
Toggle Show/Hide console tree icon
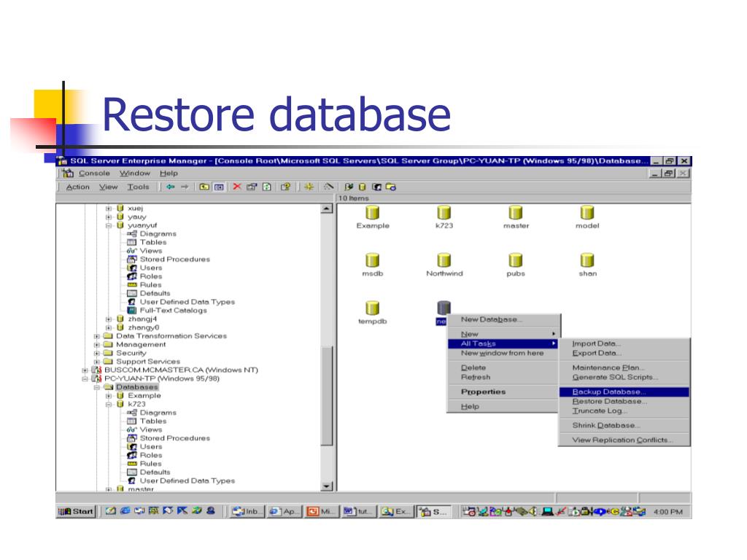[219, 187]
